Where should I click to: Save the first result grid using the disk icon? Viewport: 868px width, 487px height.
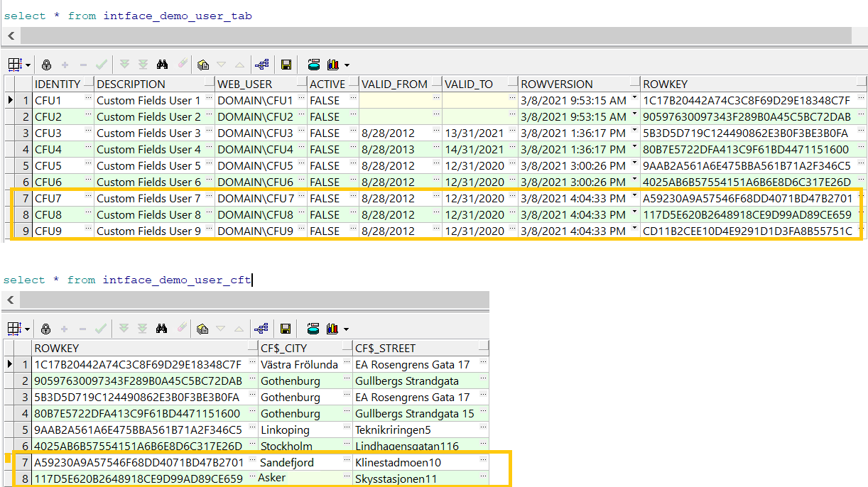(x=286, y=64)
